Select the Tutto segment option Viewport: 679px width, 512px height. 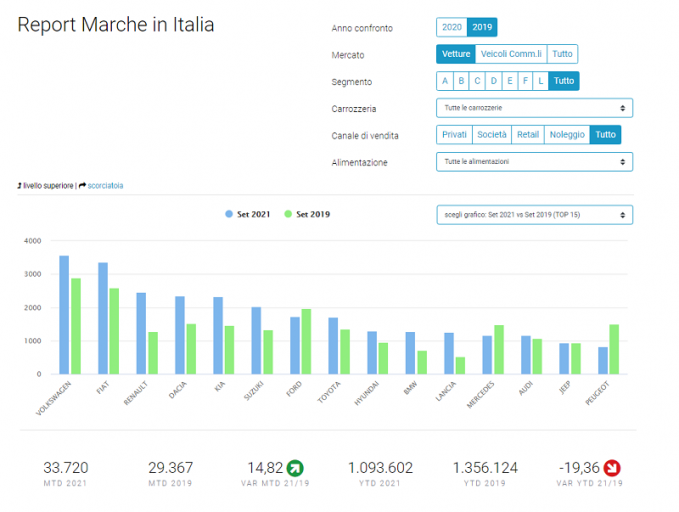click(x=564, y=81)
